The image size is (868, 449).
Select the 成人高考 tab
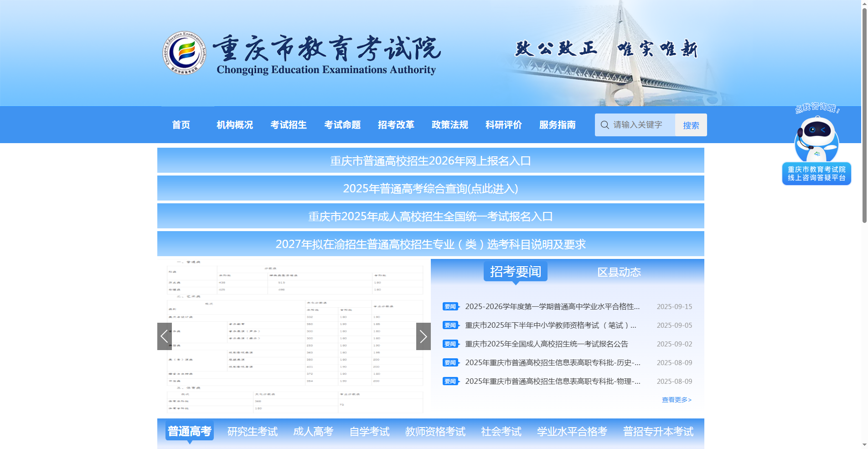click(314, 432)
